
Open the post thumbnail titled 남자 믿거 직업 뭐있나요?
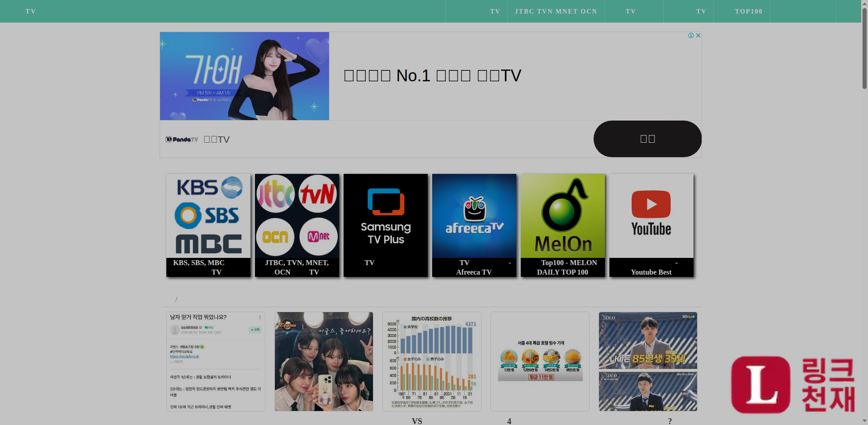[x=216, y=361]
